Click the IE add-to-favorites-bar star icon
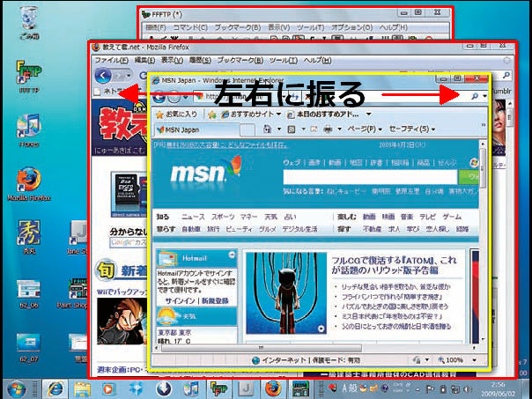The width and height of the screenshot is (532, 399). click(212, 115)
